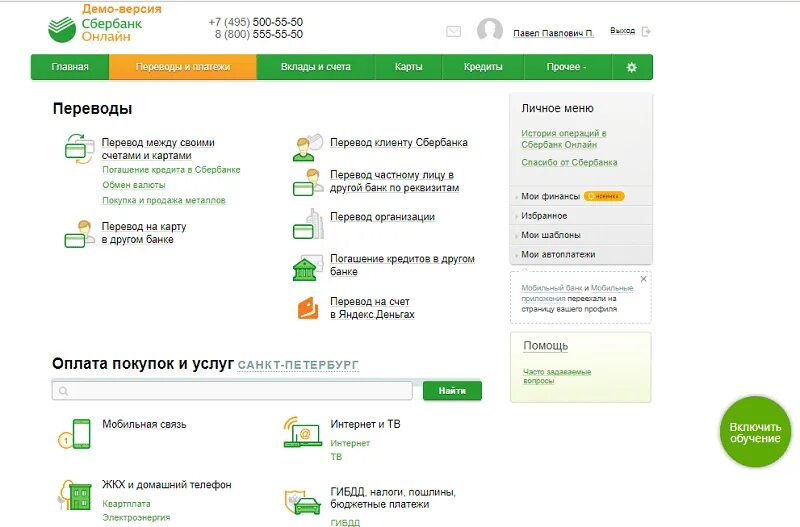Select the Переводы и платежи tab
Viewport: 800px width, 527px height.
point(183,67)
